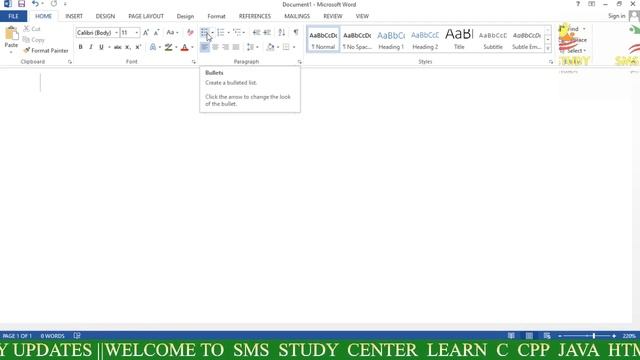Apply text highlight color
640x360 pixels.
click(168, 47)
